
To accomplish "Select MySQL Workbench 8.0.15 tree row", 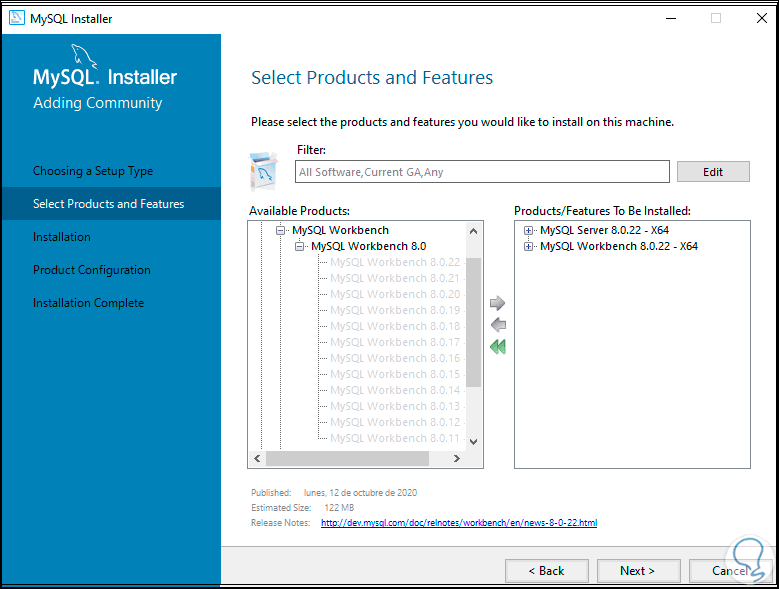I will pyautogui.click(x=395, y=374).
